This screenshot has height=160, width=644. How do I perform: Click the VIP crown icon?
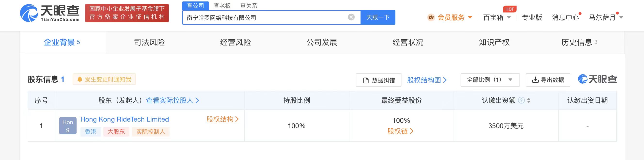tap(431, 17)
